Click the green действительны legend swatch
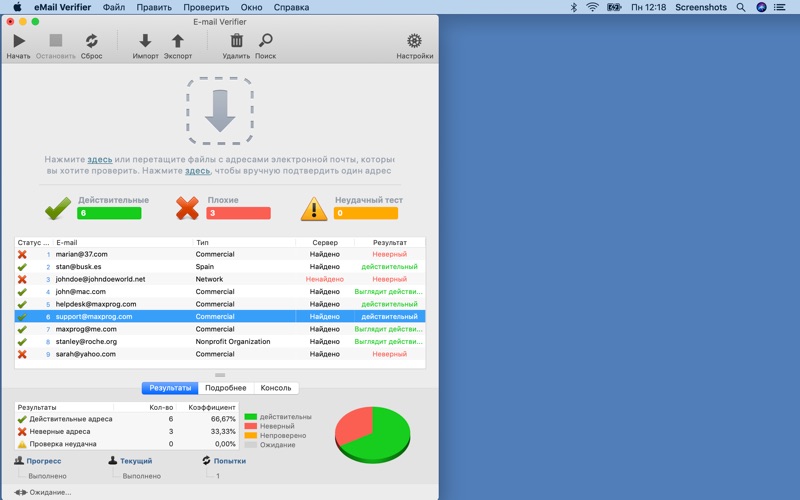The image size is (800, 500). pos(251,417)
